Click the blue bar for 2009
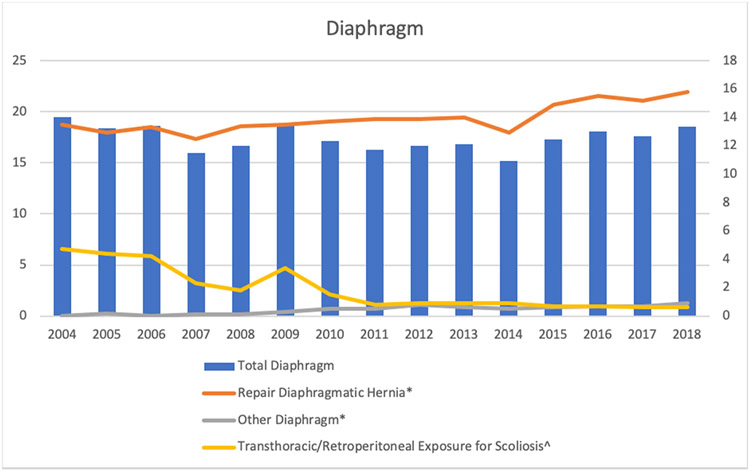Viewport: 750px width, 471px height. tap(286, 220)
